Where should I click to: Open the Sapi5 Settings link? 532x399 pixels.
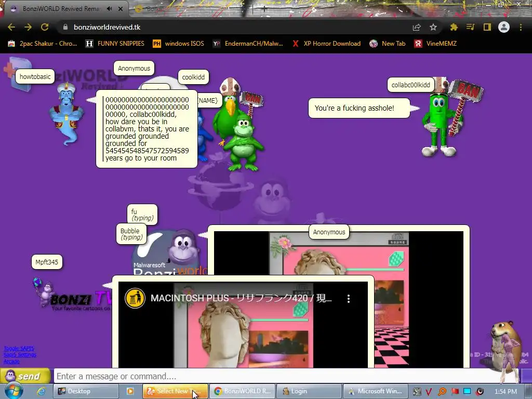(20, 355)
